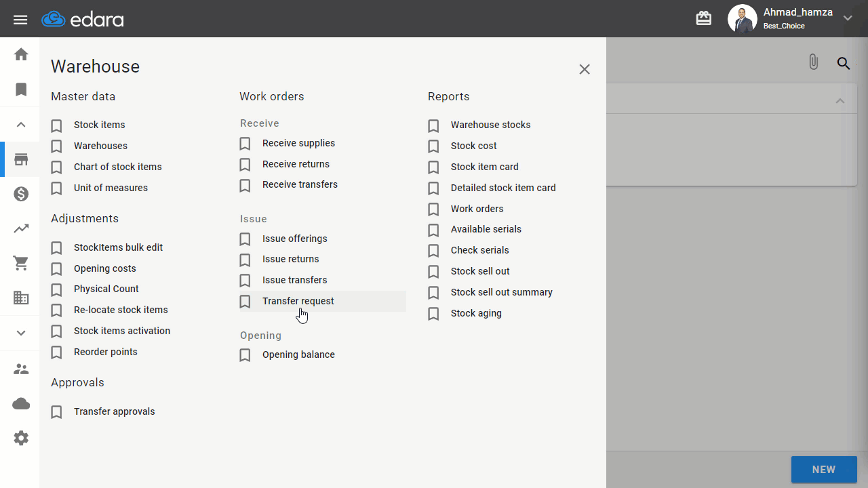Bookmark Receive transfers

pyautogui.click(x=245, y=185)
